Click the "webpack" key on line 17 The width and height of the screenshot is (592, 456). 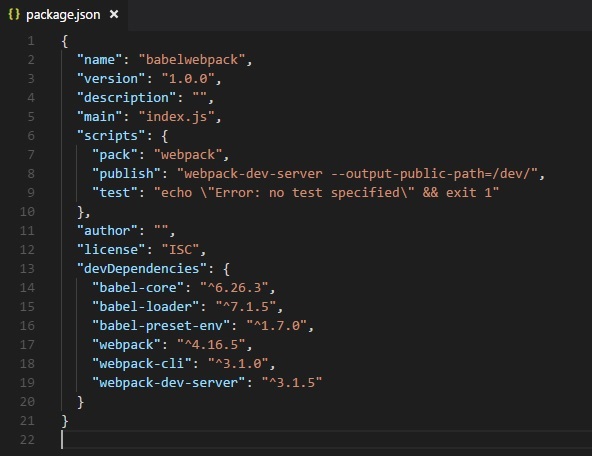(x=126, y=344)
